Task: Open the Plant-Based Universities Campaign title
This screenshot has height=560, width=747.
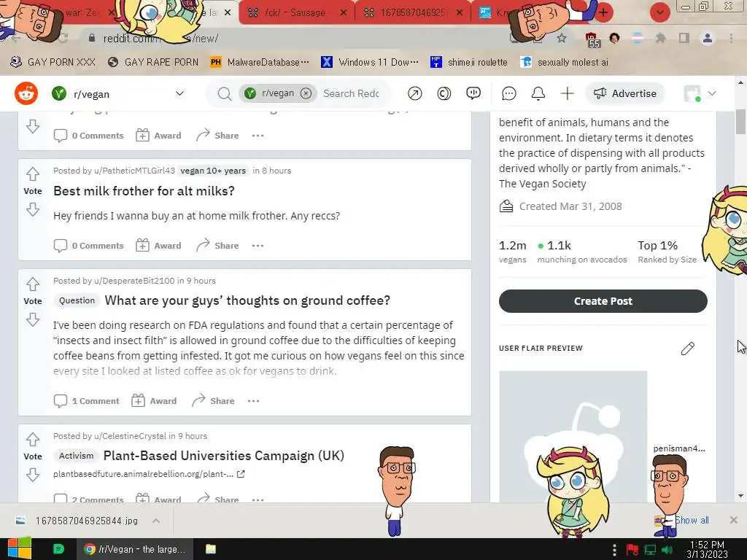Action: tap(223, 456)
